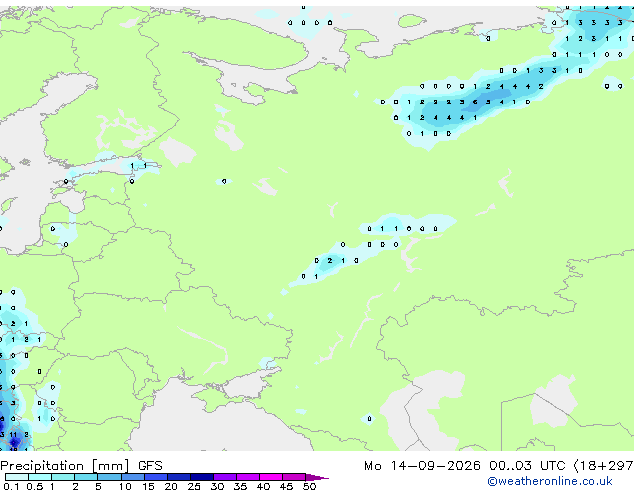Image resolution: width=634 pixels, height=490 pixels.
Task: Click the 11 precipitation value on the map
Action: (13, 435)
